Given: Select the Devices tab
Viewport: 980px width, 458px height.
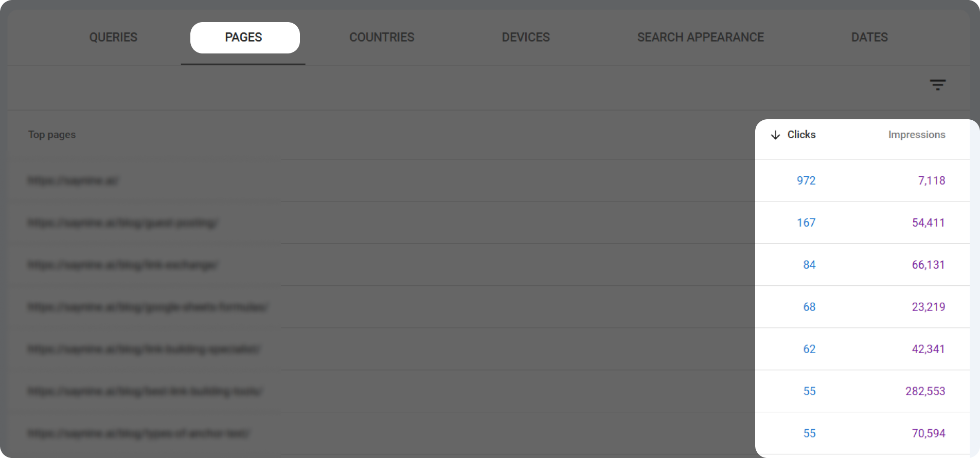Looking at the screenshot, I should [x=525, y=37].
